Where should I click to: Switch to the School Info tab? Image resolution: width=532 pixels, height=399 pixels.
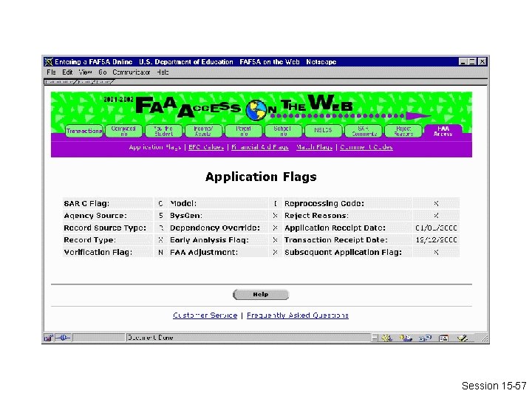tap(282, 131)
